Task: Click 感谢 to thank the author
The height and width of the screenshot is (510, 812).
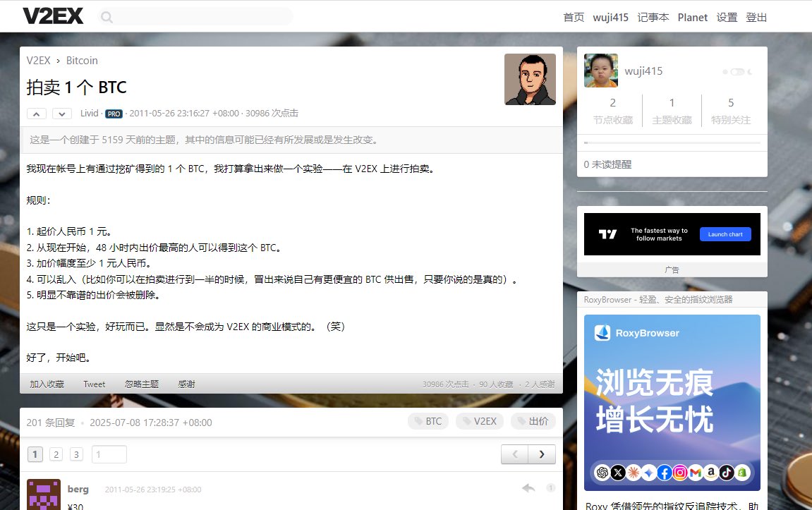Action: click(186, 384)
